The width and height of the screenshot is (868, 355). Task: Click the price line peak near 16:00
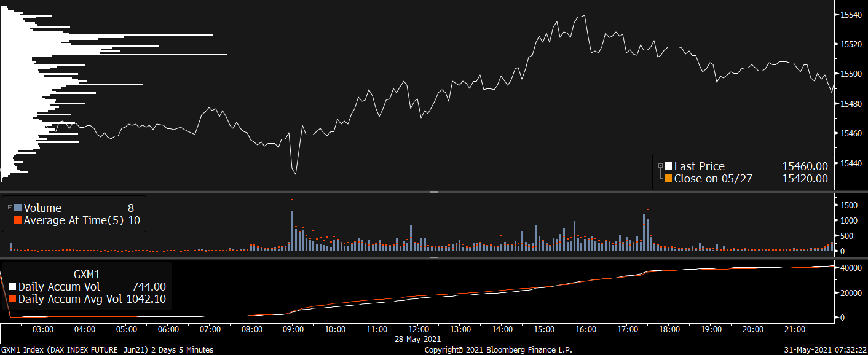click(584, 16)
